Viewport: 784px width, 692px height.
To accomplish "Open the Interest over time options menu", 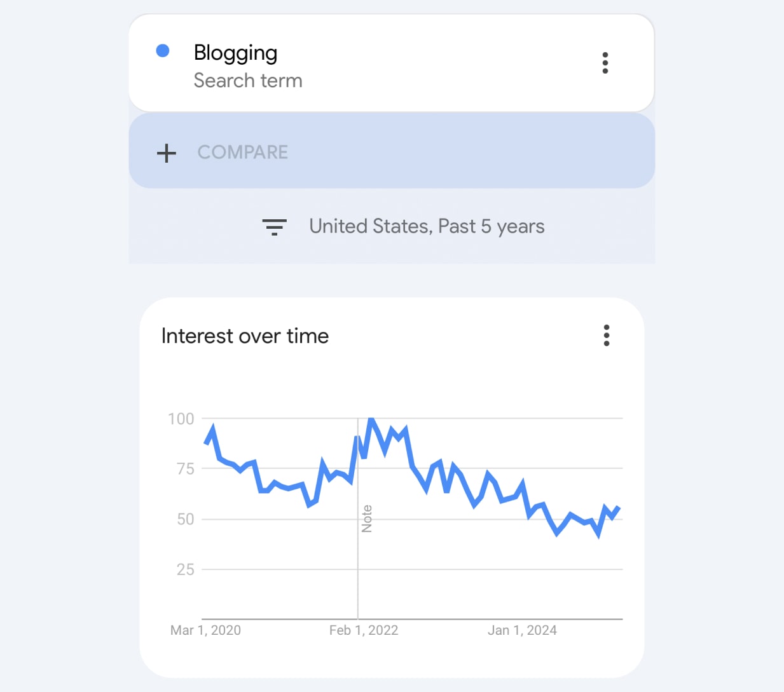I will 606,336.
